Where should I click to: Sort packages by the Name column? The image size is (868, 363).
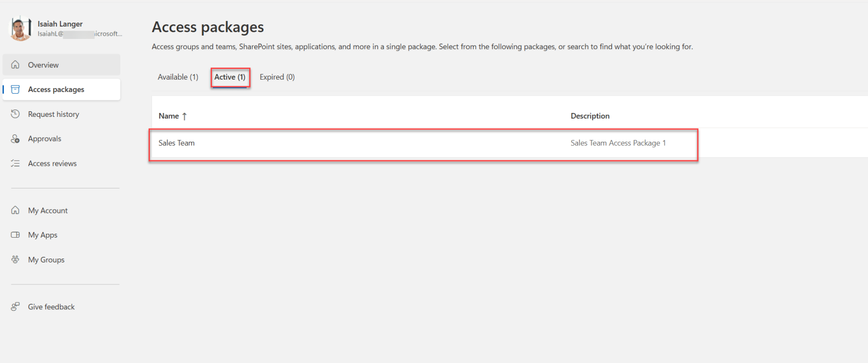click(x=170, y=116)
